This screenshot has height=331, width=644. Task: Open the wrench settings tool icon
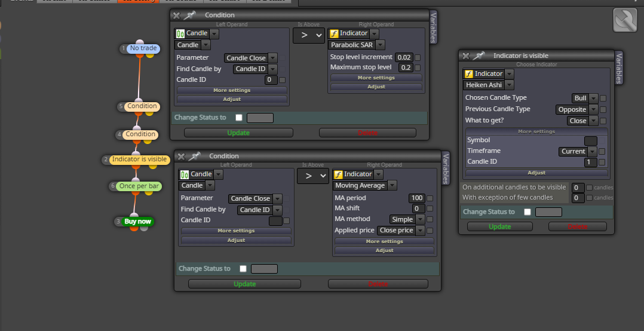(625, 20)
